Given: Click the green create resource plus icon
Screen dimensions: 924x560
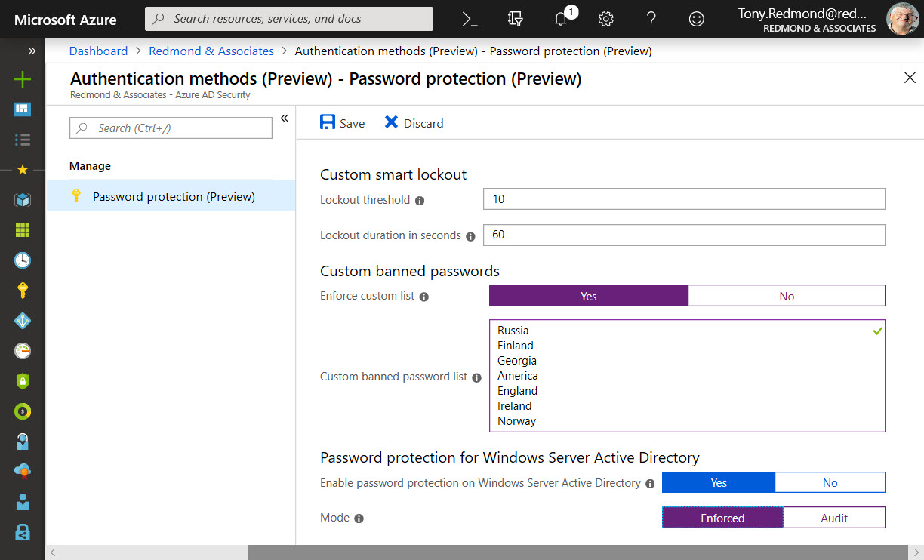Looking at the screenshot, I should [x=23, y=79].
